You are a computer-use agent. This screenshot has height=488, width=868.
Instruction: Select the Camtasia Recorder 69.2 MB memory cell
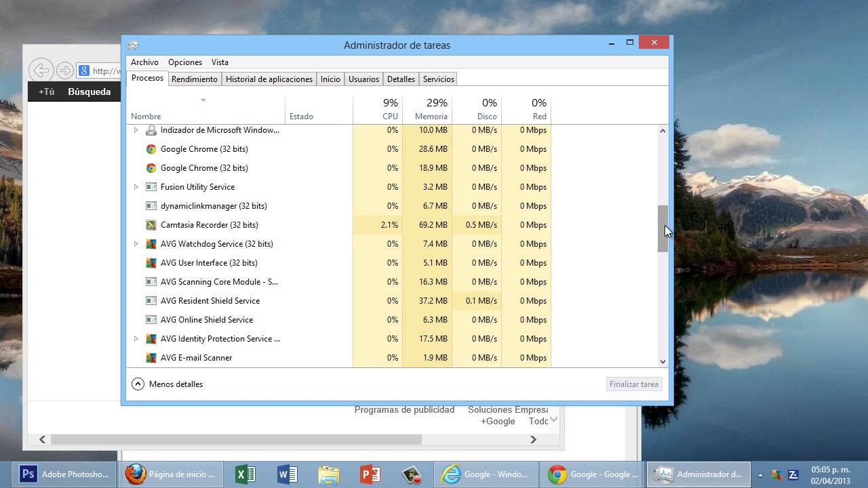click(x=427, y=225)
